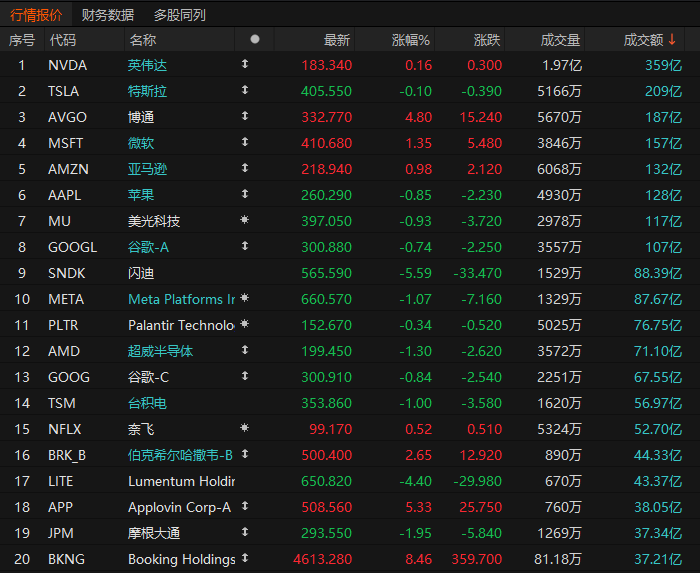The height and width of the screenshot is (573, 700).
Task: Click the turnover value 359亿
Action: click(664, 65)
